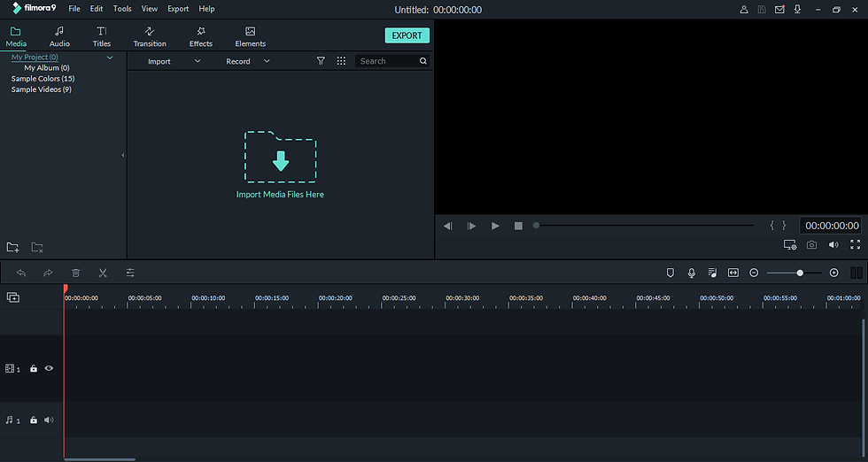Open the File menu
This screenshot has height=462, width=868.
pos(74,9)
